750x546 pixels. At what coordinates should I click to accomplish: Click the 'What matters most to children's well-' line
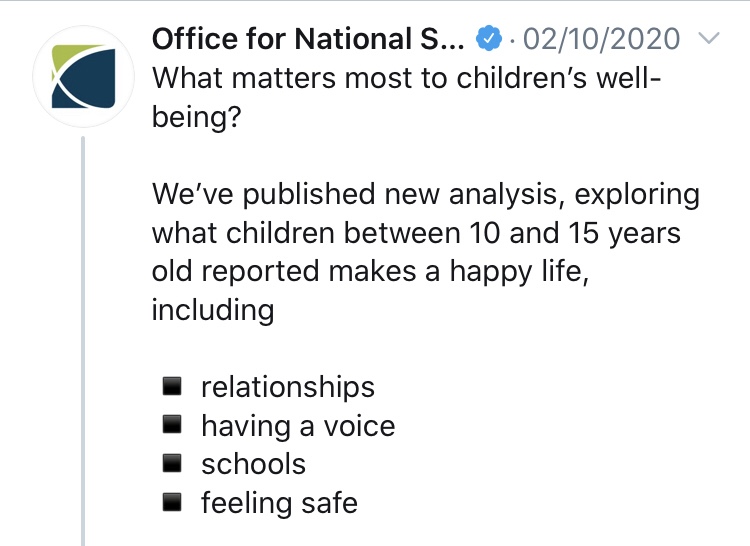click(x=404, y=77)
